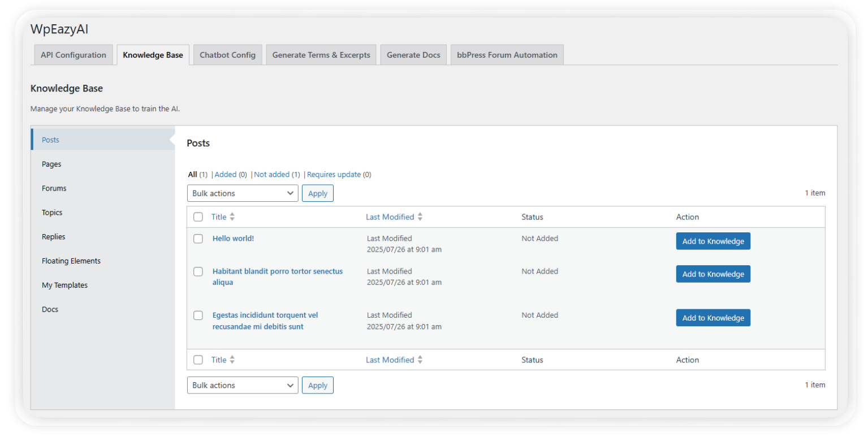Open the Chatbot Config tab
This screenshot has height=441, width=868.
pos(227,55)
